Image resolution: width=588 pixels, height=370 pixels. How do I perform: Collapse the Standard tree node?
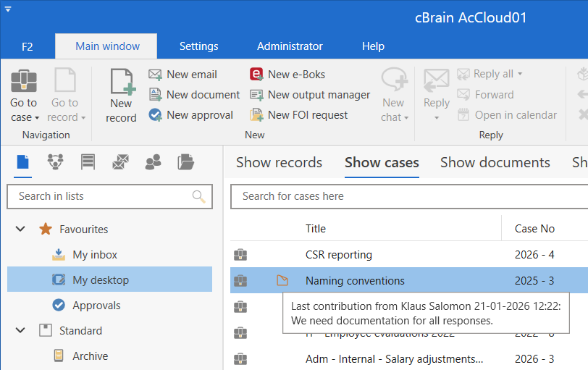click(20, 330)
